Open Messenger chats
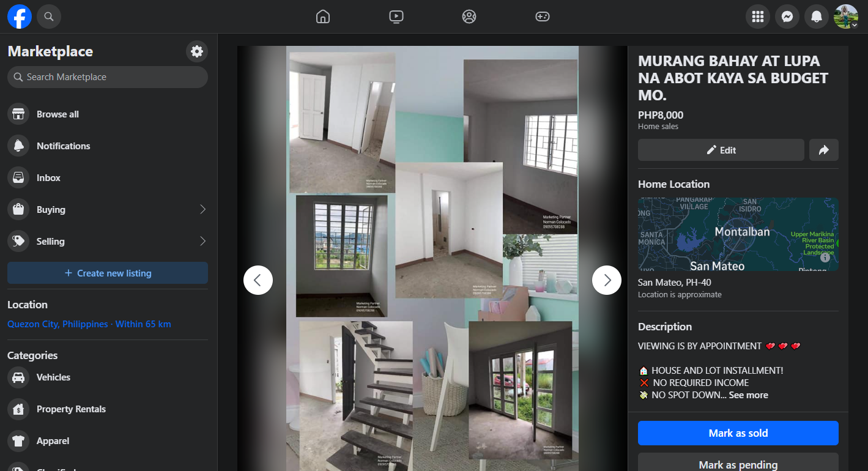The width and height of the screenshot is (868, 471). (x=787, y=17)
